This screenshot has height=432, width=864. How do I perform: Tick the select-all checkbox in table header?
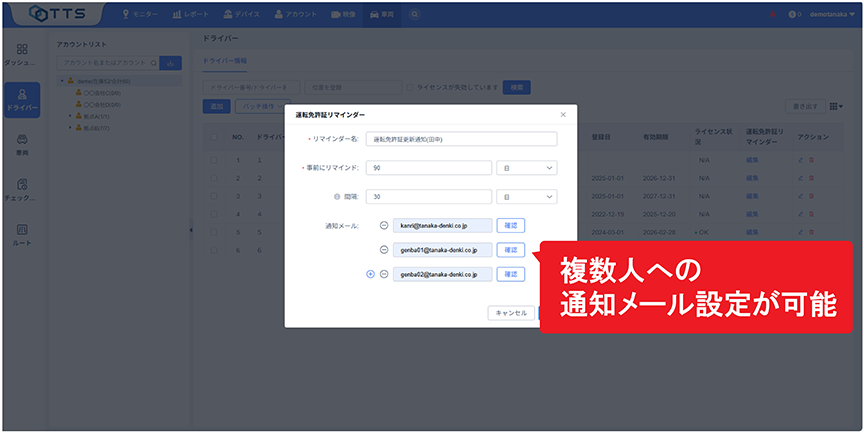[214, 136]
